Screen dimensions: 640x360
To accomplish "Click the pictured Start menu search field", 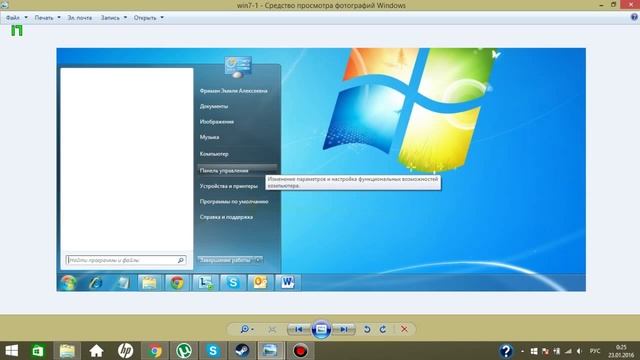I will 126,260.
